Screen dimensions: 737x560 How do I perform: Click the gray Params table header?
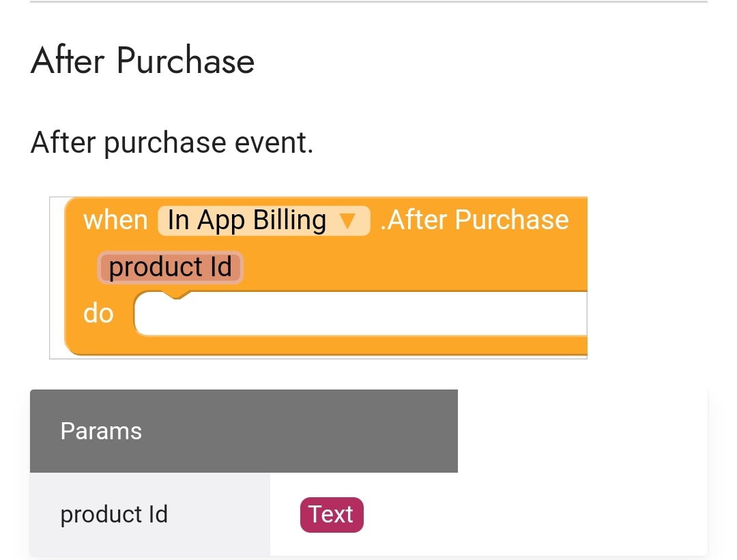[x=244, y=431]
